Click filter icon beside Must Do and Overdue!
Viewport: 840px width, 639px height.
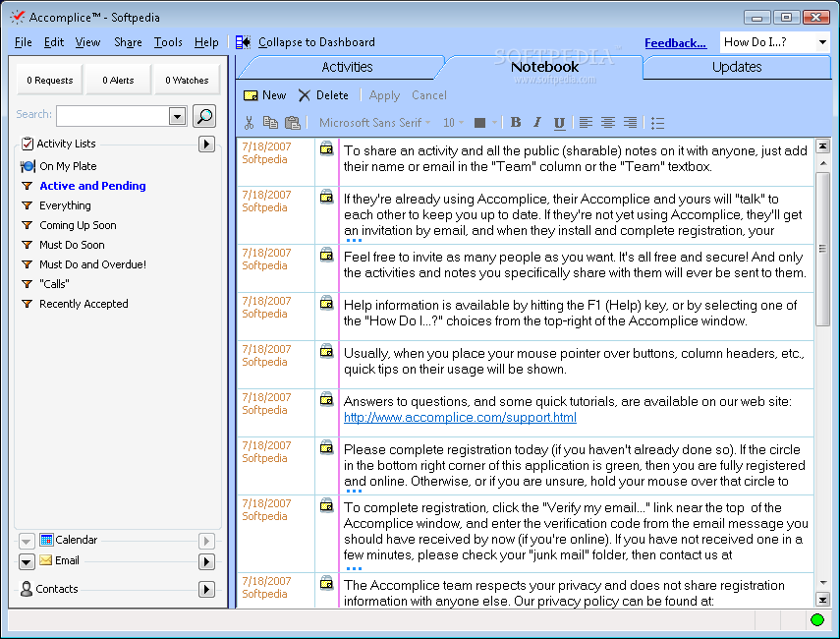[x=27, y=264]
